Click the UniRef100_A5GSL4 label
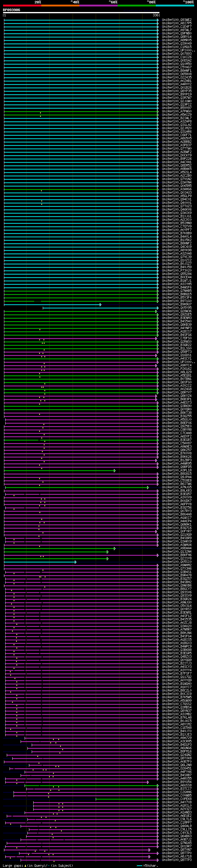 click(177, 172)
